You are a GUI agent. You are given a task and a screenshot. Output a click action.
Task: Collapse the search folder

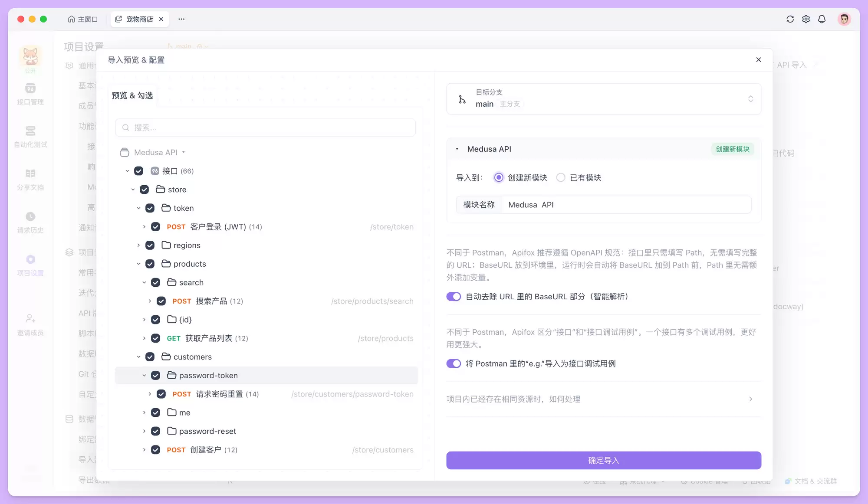click(x=144, y=282)
